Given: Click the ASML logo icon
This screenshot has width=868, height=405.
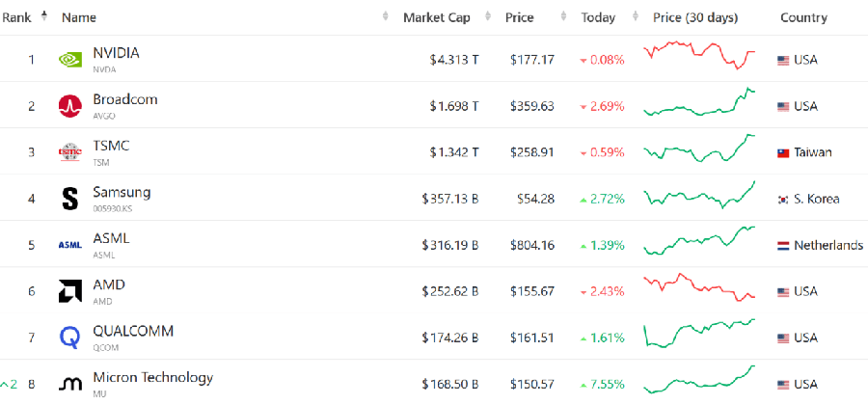Looking at the screenshot, I should (x=70, y=245).
